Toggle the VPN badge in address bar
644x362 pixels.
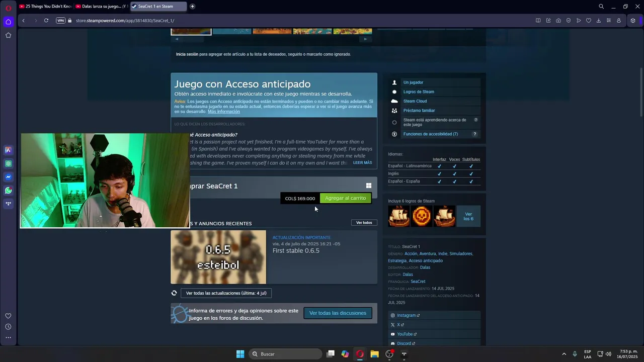(x=61, y=21)
